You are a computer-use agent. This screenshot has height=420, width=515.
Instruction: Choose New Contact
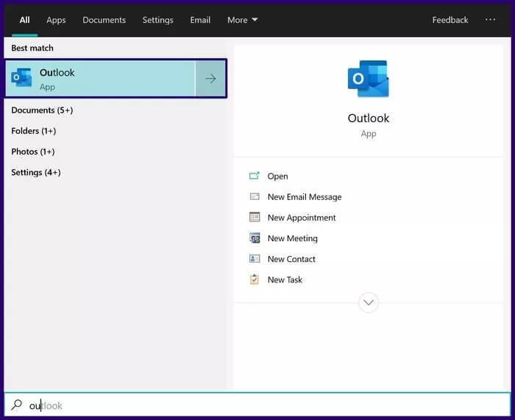point(291,259)
